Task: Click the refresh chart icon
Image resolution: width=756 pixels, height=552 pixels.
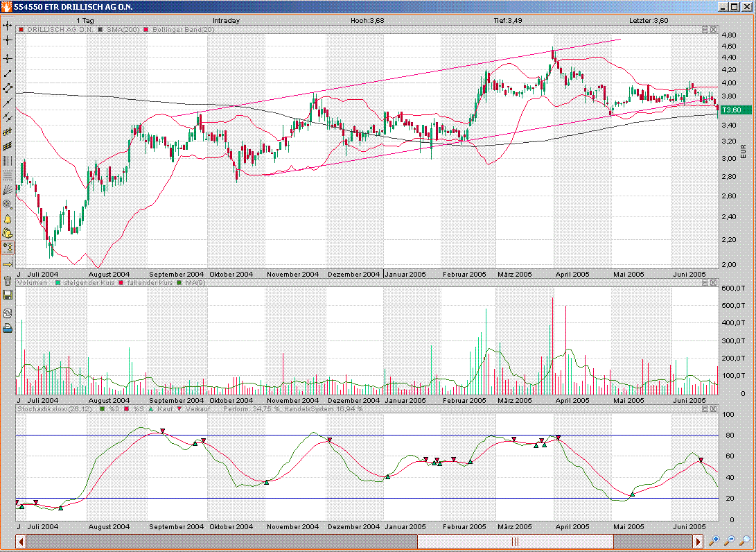Action: click(x=8, y=313)
